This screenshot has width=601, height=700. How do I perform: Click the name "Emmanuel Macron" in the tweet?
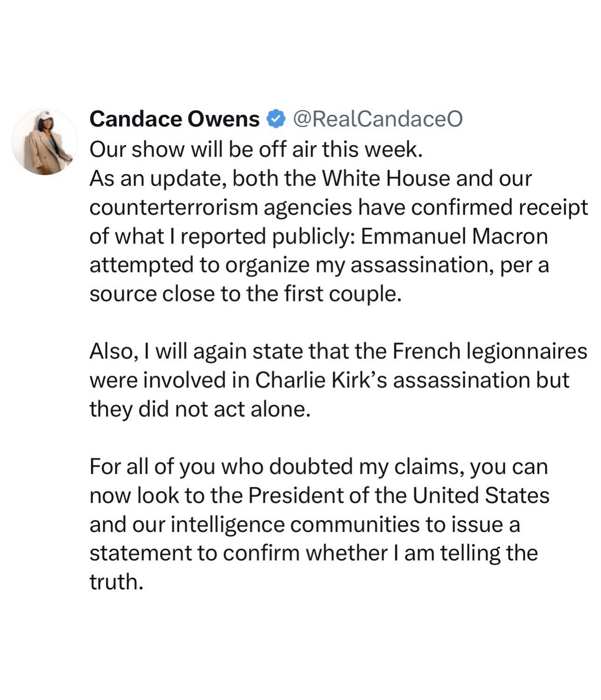click(454, 237)
